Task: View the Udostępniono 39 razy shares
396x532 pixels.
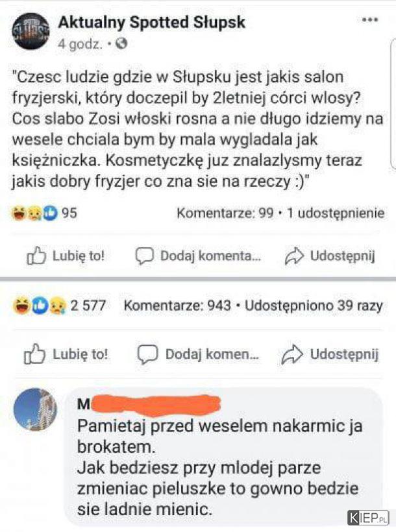Action: (x=314, y=306)
